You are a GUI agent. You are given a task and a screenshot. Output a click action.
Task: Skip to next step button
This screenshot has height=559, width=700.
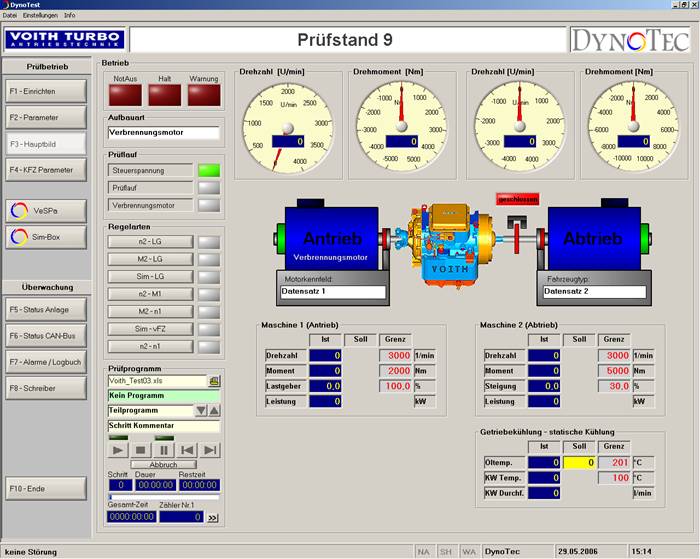pos(211,451)
